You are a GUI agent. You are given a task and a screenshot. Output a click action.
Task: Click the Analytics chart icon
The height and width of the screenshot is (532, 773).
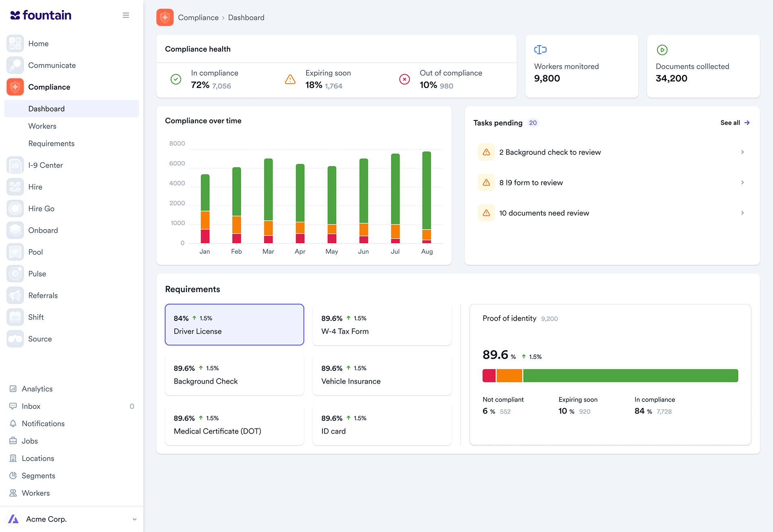click(x=13, y=389)
